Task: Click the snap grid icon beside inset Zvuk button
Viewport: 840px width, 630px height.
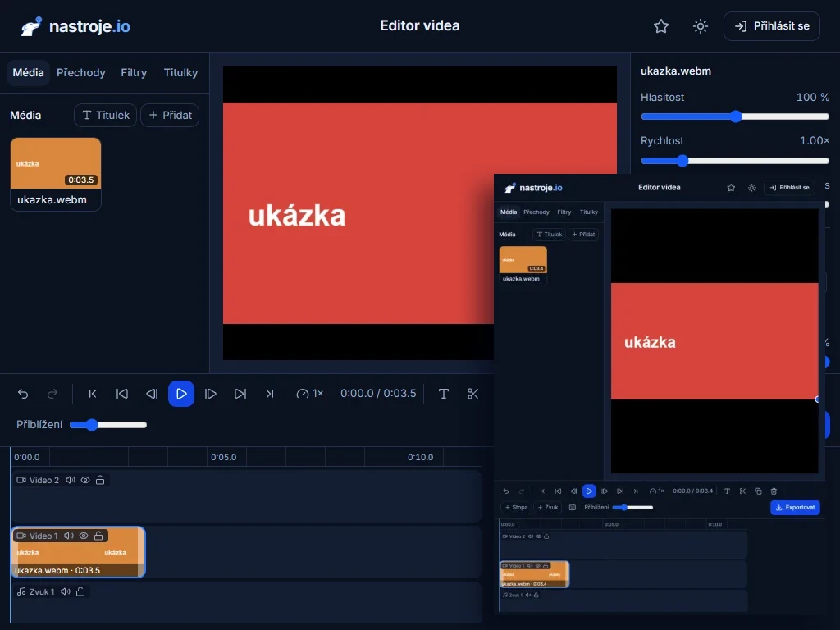Action: tap(572, 507)
